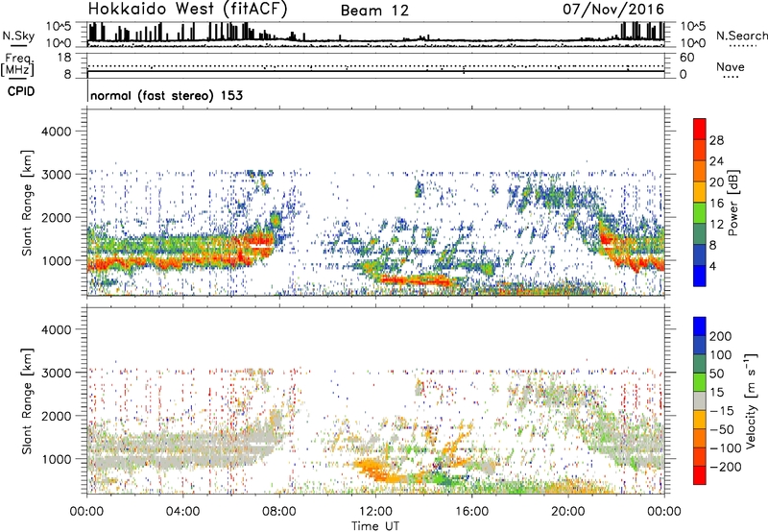768x532 pixels.
Task: Click the '60' Nave axis value
Action: (x=686, y=58)
